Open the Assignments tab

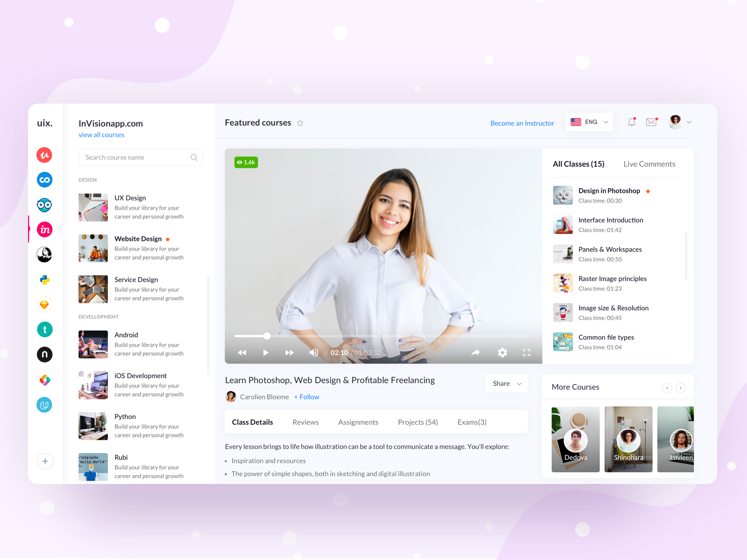point(358,422)
